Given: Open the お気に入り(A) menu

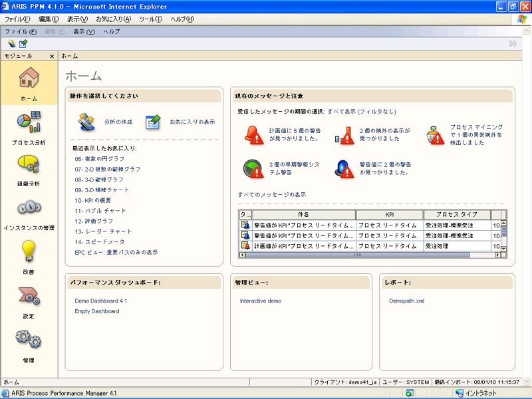Looking at the screenshot, I should point(113,19).
